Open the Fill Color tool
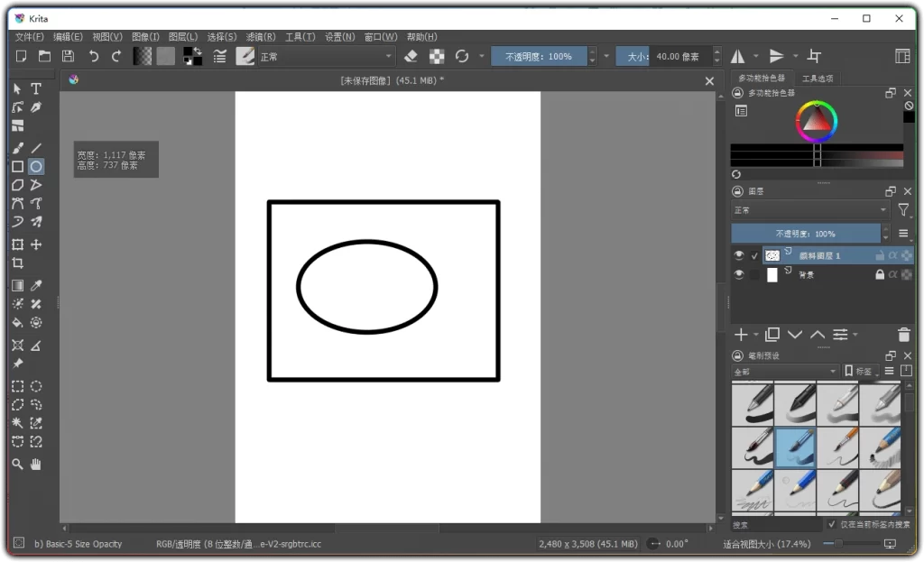 pyautogui.click(x=18, y=322)
